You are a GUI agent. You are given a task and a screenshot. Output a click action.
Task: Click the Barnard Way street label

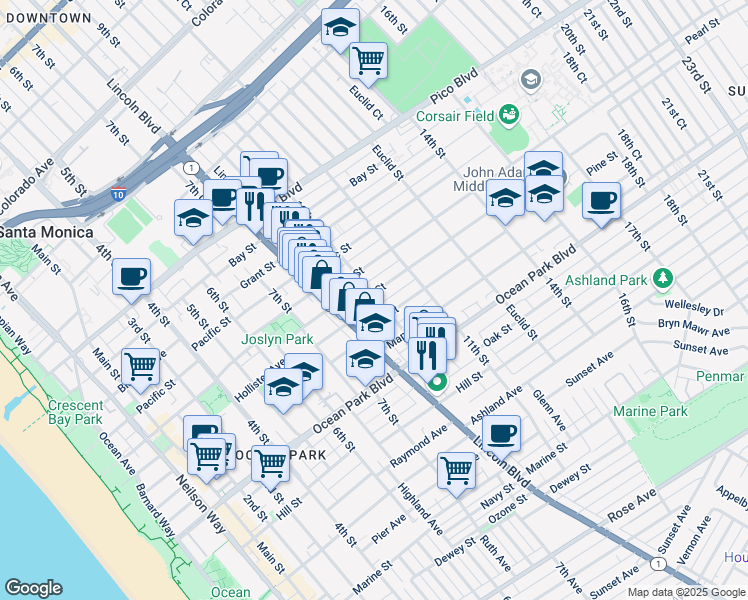(155, 510)
